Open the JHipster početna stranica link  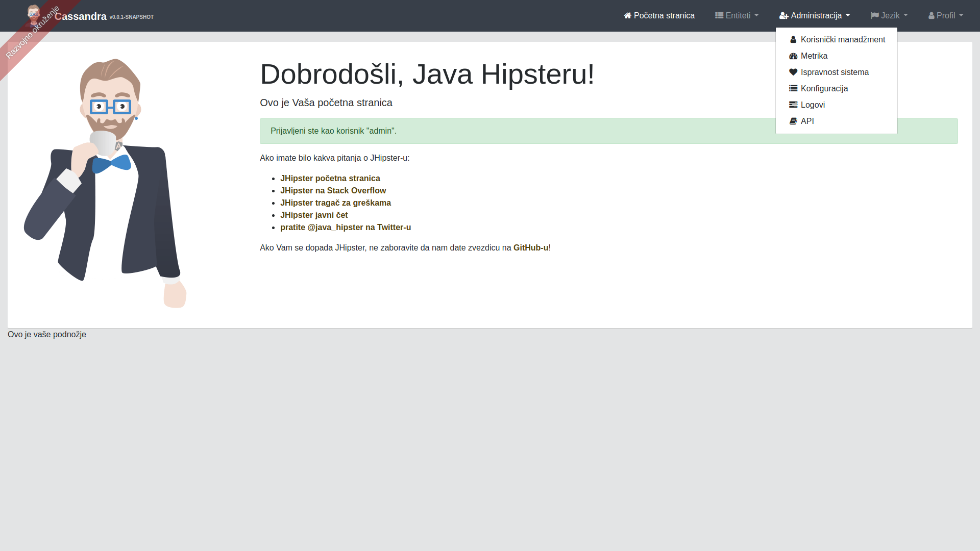click(330, 179)
